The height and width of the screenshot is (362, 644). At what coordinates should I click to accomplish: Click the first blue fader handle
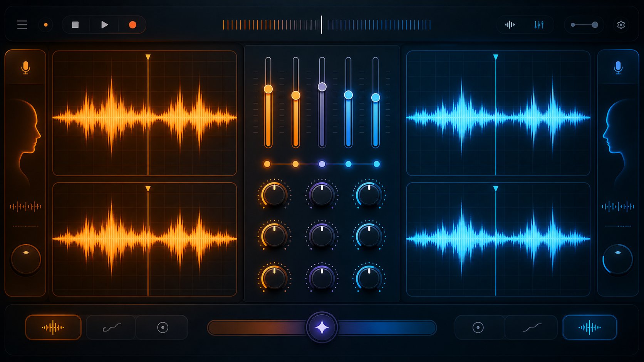[348, 95]
